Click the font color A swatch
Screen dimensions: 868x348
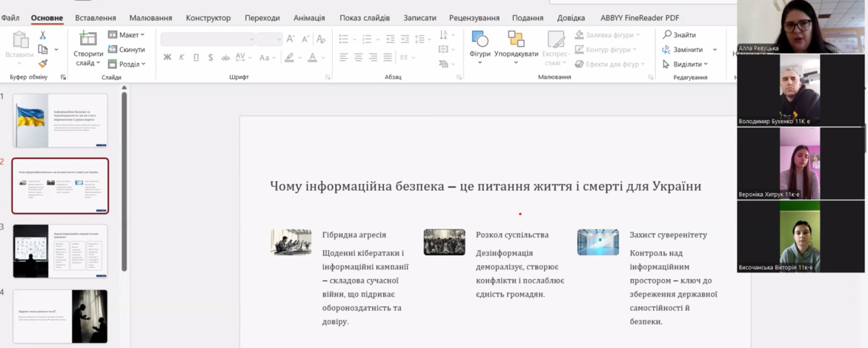[x=313, y=57]
